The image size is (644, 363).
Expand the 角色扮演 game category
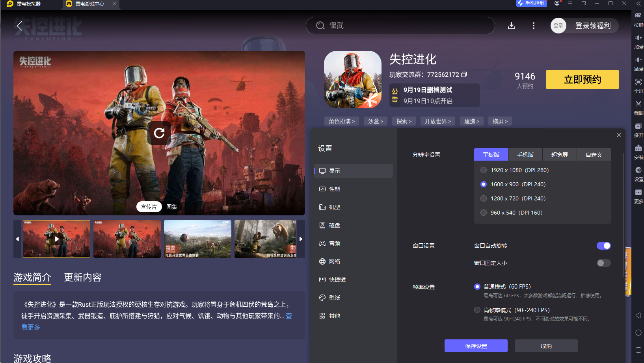coord(341,121)
